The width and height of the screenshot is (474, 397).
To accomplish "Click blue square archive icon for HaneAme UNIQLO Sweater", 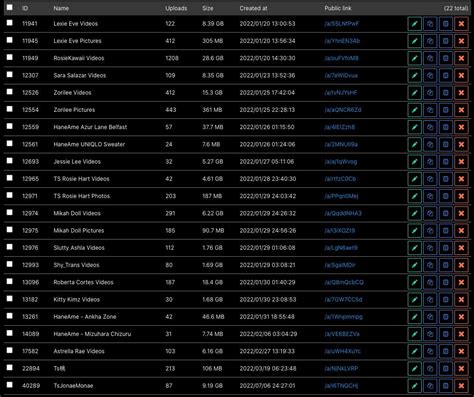I will tap(446, 145).
